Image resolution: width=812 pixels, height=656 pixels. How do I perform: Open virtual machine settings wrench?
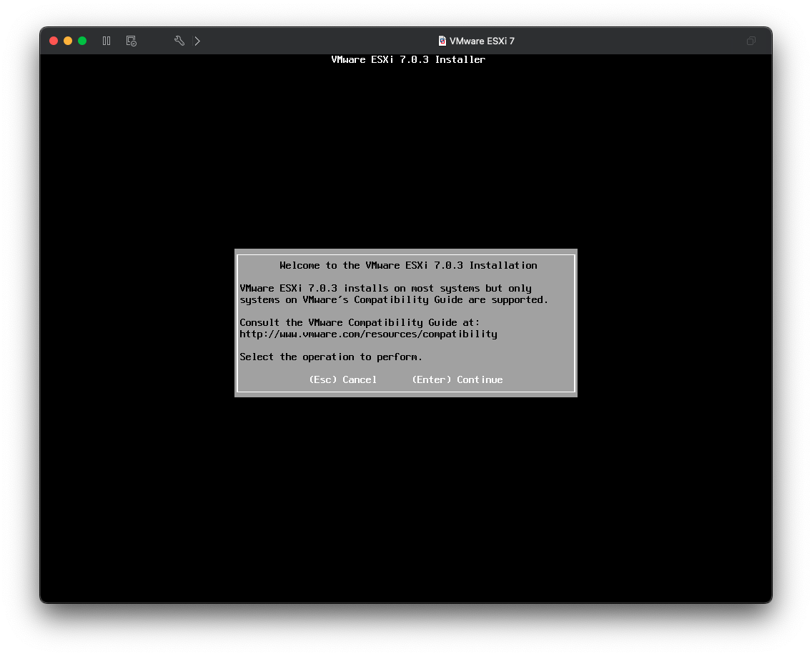[179, 41]
